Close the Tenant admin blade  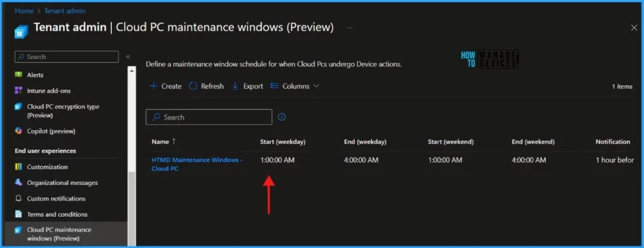(x=634, y=28)
